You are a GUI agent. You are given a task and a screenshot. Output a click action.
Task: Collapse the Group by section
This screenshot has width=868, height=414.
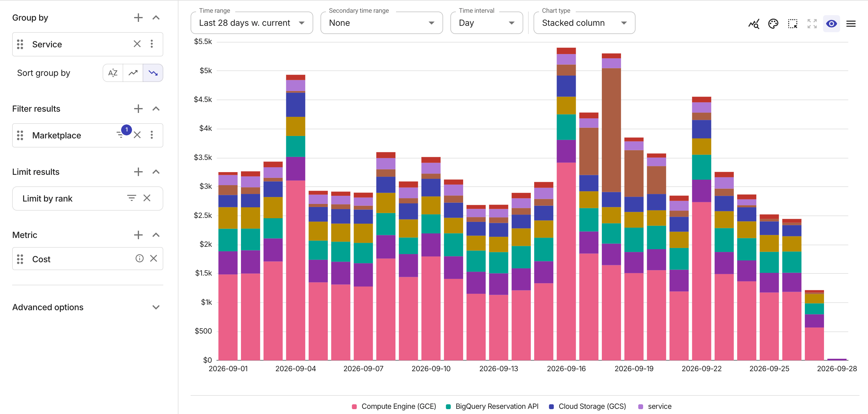pyautogui.click(x=156, y=18)
